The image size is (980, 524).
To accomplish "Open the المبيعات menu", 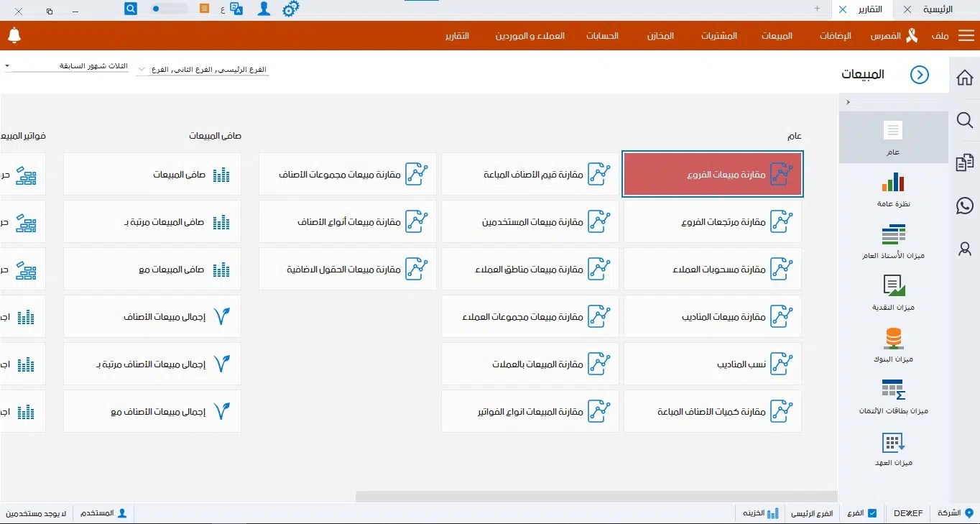I will [x=777, y=35].
